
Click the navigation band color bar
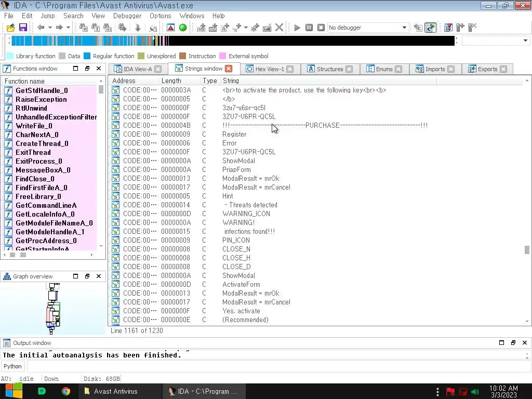tap(233, 41)
